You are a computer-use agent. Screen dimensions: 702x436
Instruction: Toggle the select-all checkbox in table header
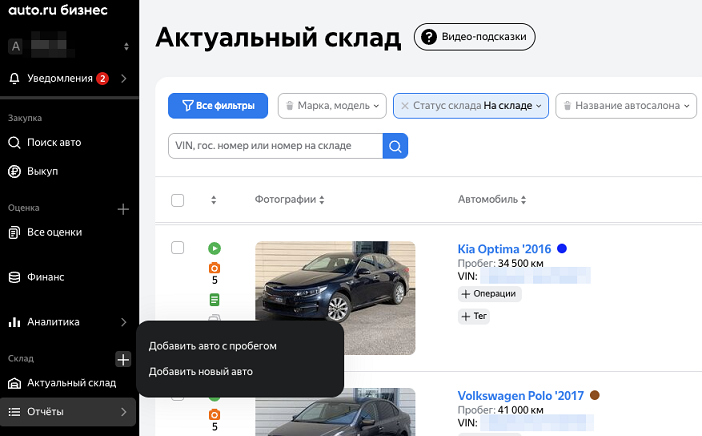(x=178, y=200)
